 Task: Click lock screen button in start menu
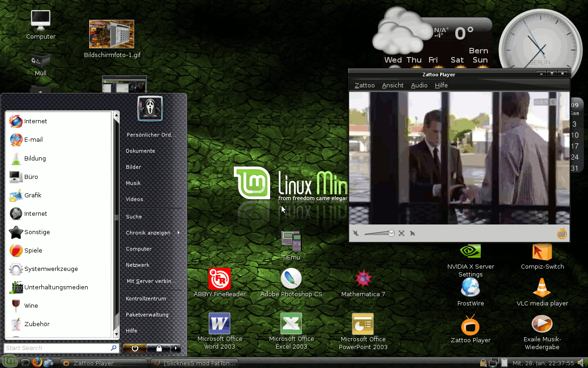point(159,348)
